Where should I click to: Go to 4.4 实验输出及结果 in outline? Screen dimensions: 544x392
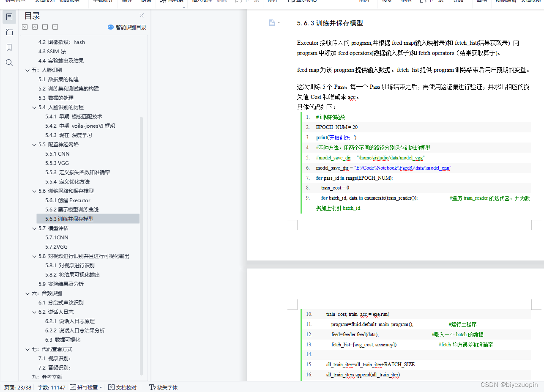pyautogui.click(x=61, y=61)
